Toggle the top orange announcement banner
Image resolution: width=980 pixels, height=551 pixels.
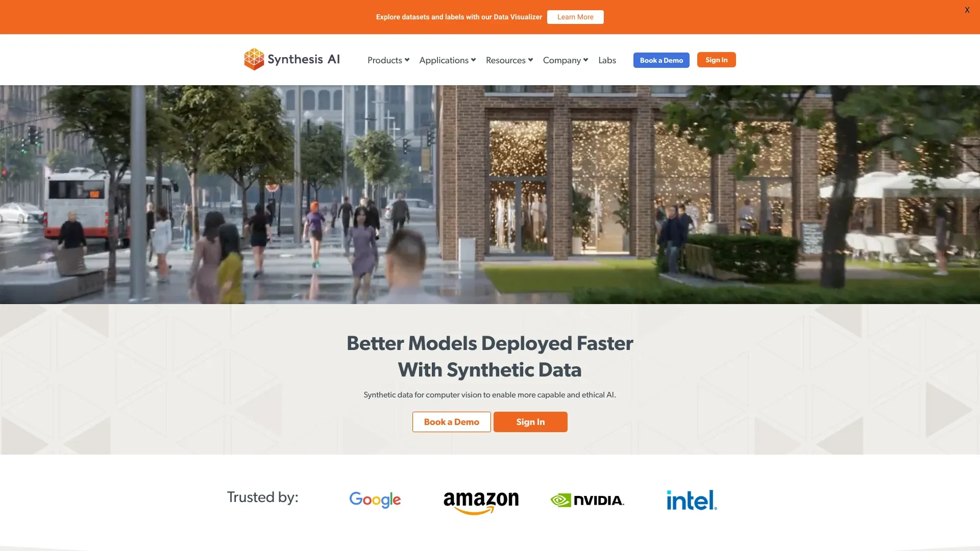pos(967,9)
